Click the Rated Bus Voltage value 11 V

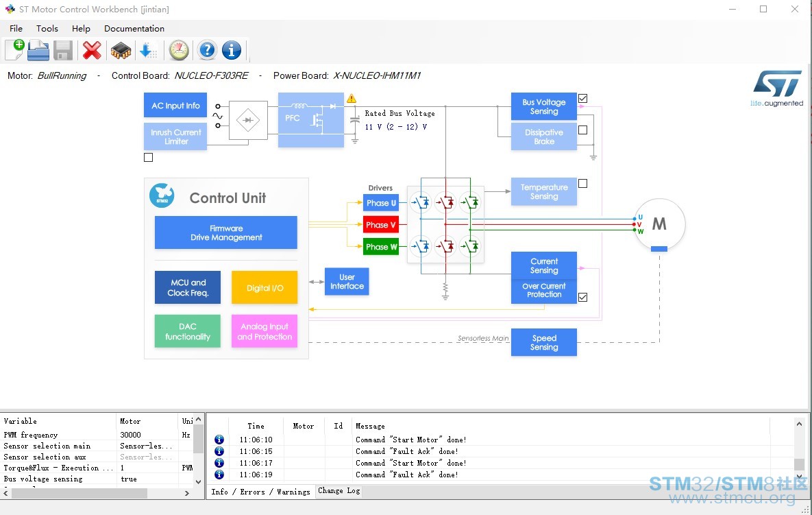point(395,127)
